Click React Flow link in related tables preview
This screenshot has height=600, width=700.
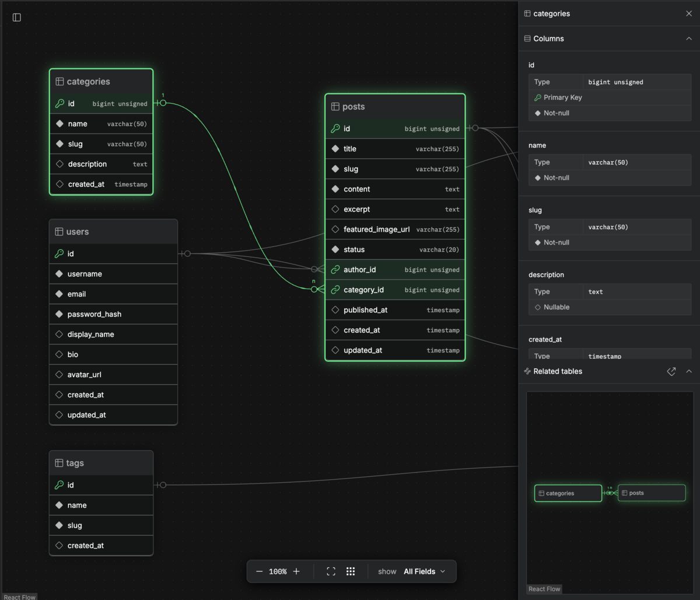pos(544,589)
